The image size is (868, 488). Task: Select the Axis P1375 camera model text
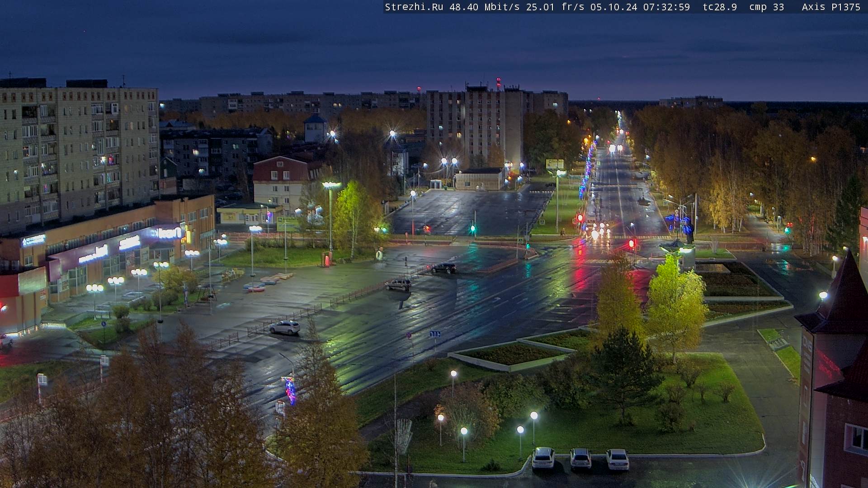[x=831, y=7]
